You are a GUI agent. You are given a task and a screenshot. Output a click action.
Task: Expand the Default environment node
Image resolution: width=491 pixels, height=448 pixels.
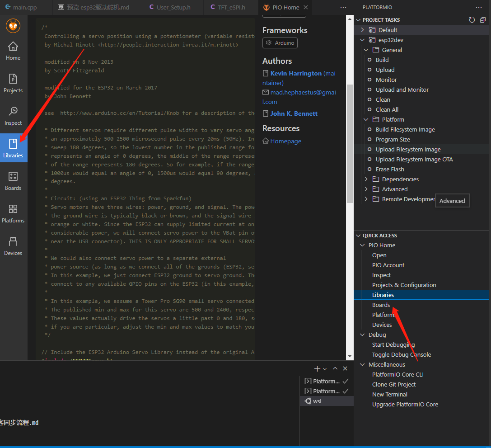(362, 30)
